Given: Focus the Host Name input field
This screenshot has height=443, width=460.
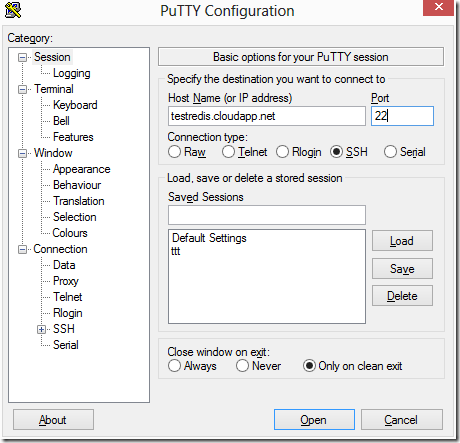Looking at the screenshot, I should pos(267,116).
